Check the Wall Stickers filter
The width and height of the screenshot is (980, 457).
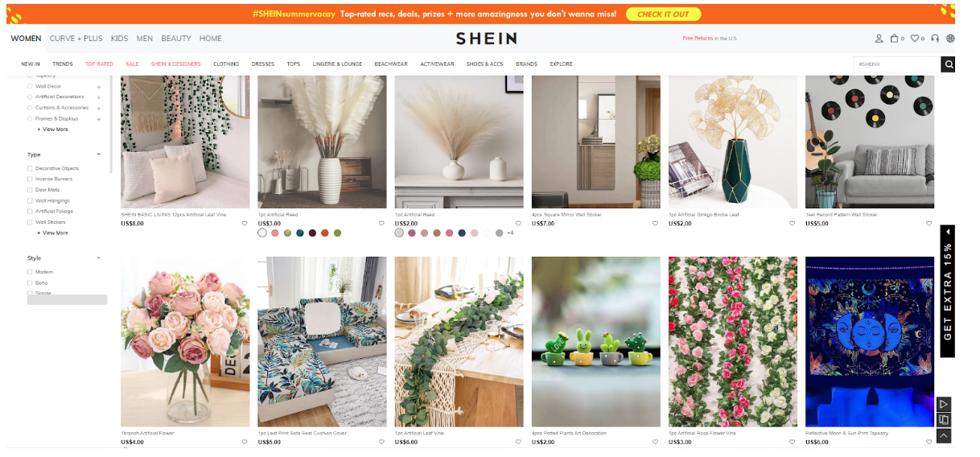(30, 222)
